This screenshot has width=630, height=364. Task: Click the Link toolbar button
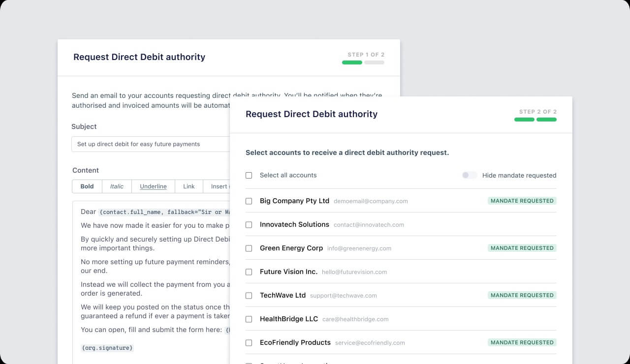[189, 186]
